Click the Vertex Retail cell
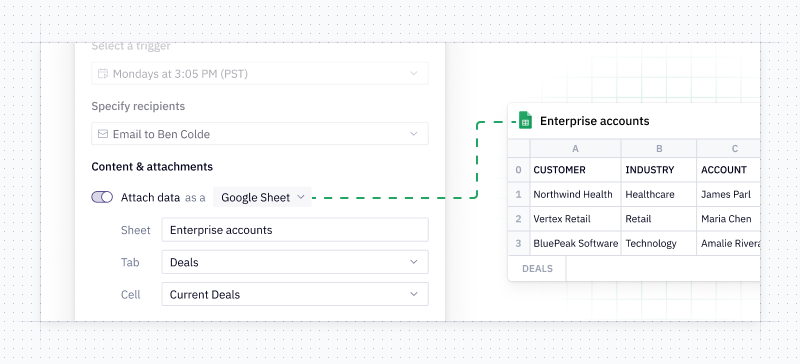Screen dimensions: 800x364 point(576,219)
